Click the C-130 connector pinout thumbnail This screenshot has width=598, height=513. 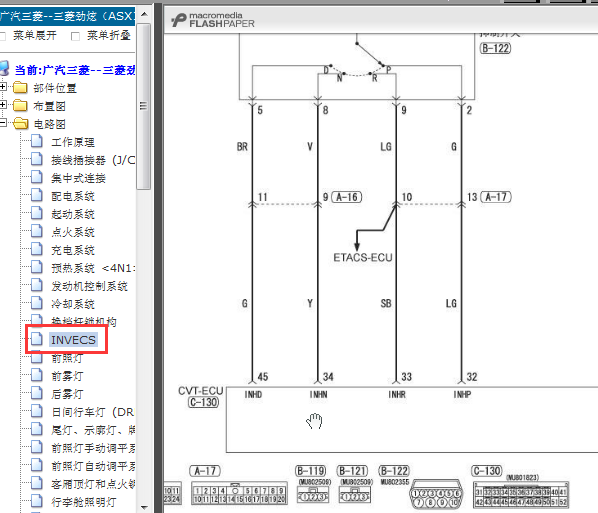pyautogui.click(x=521, y=495)
